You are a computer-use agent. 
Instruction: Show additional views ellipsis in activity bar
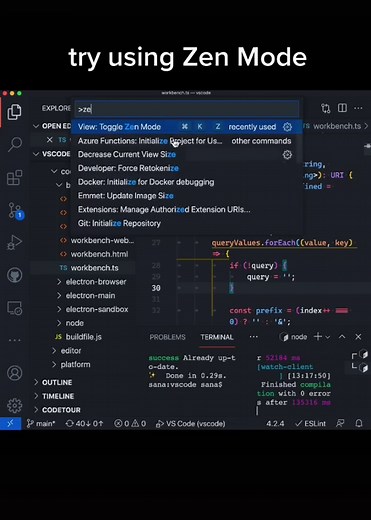pyautogui.click(x=15, y=340)
